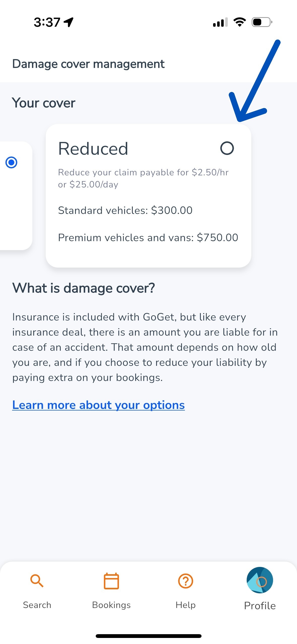Tap the battery status icon
This screenshot has height=644, width=297.
(262, 22)
